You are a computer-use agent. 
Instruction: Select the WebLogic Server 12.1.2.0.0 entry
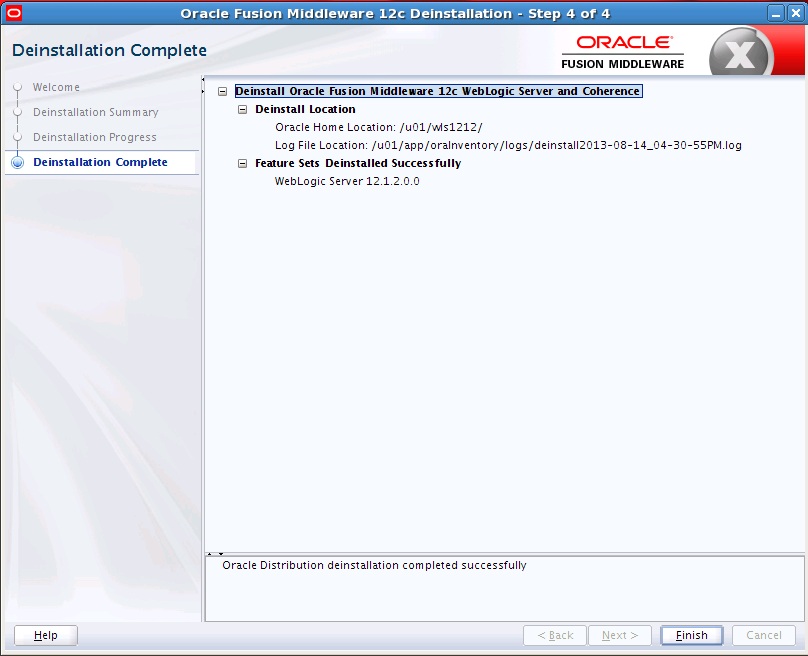(347, 181)
